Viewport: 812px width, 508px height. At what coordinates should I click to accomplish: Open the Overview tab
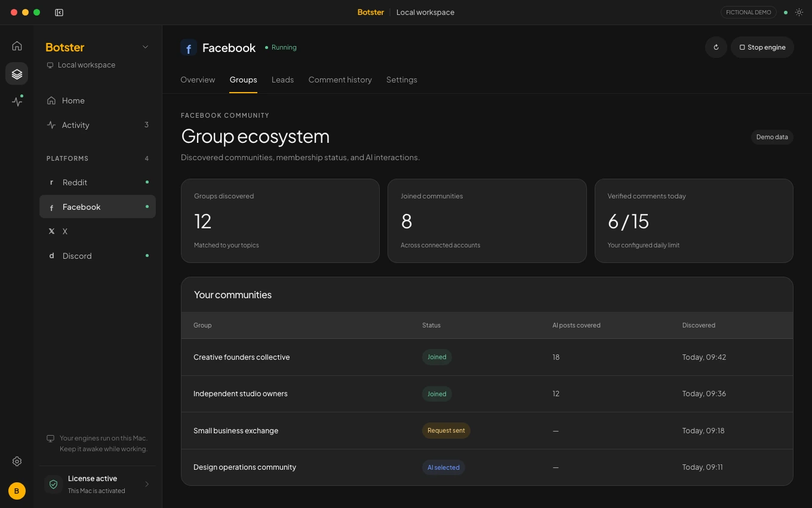(x=198, y=79)
